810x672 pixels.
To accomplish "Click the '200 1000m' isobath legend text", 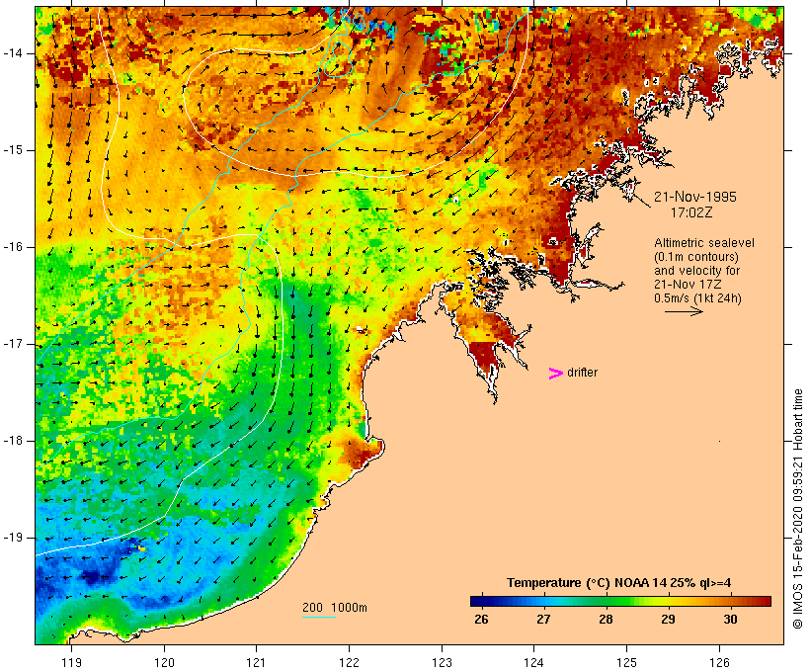I will click(335, 608).
